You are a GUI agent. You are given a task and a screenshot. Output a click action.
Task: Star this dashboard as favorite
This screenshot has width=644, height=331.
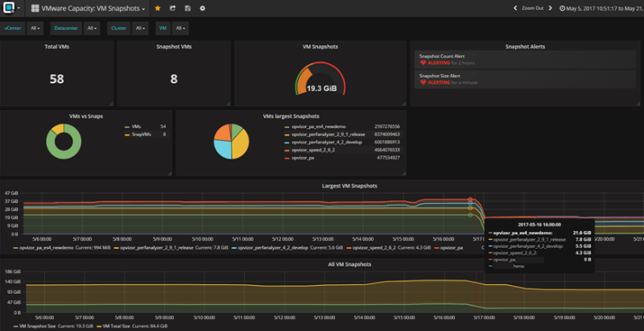click(157, 8)
